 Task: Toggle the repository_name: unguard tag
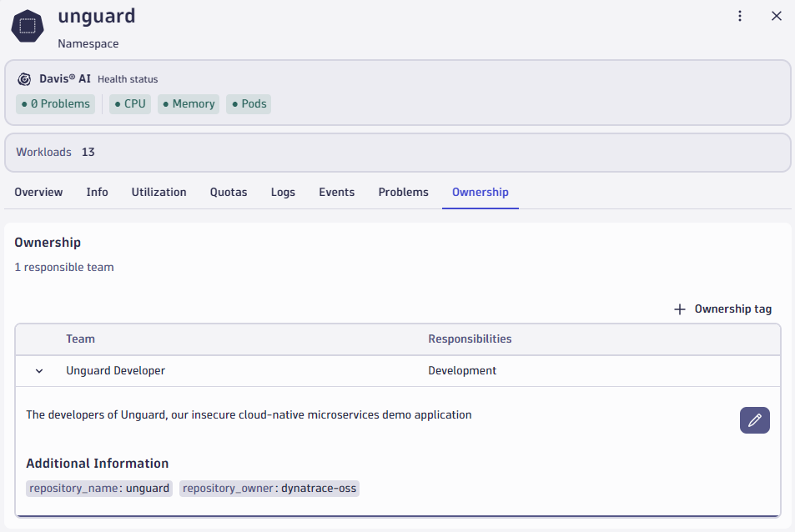coord(98,488)
